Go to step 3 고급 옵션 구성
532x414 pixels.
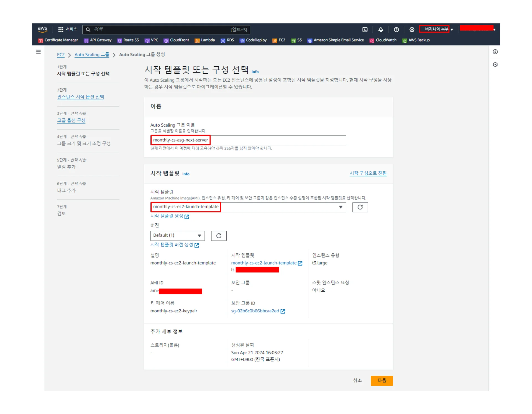(x=71, y=120)
